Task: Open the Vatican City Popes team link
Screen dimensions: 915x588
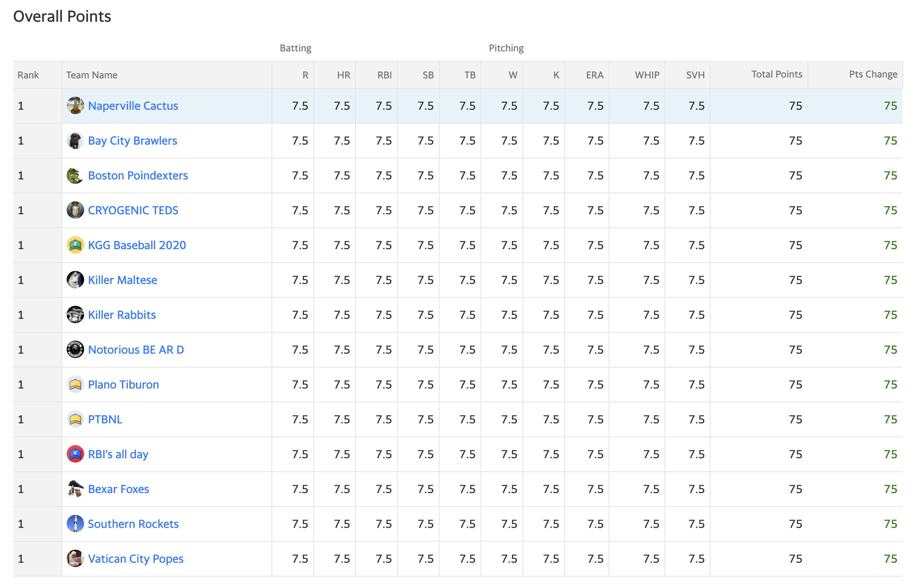Action: pos(136,559)
